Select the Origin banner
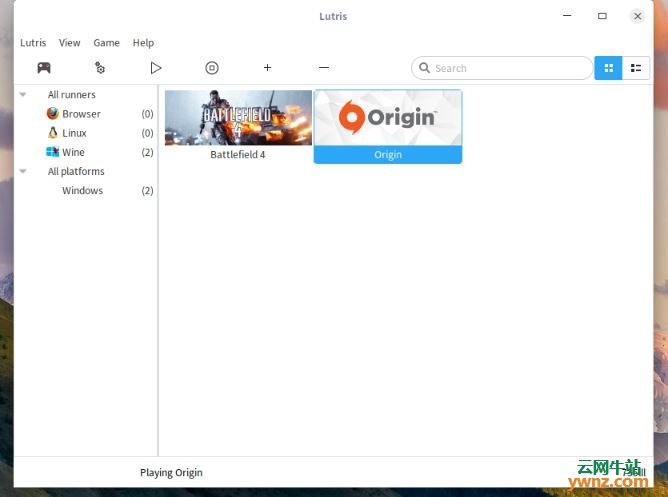This screenshot has height=497, width=668. tap(388, 118)
